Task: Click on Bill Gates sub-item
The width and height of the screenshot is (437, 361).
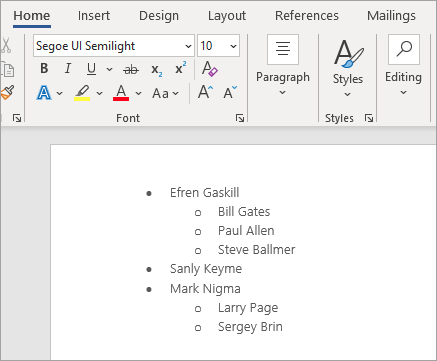Action: pyautogui.click(x=244, y=212)
